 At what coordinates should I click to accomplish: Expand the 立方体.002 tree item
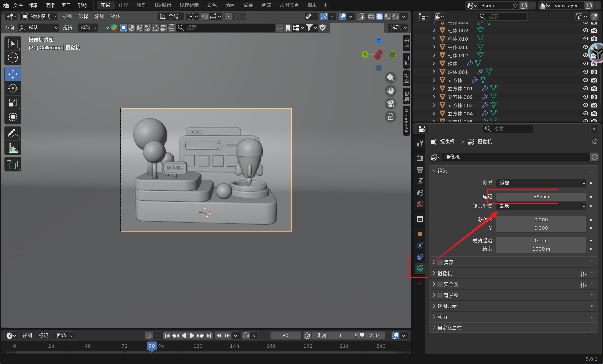point(434,97)
